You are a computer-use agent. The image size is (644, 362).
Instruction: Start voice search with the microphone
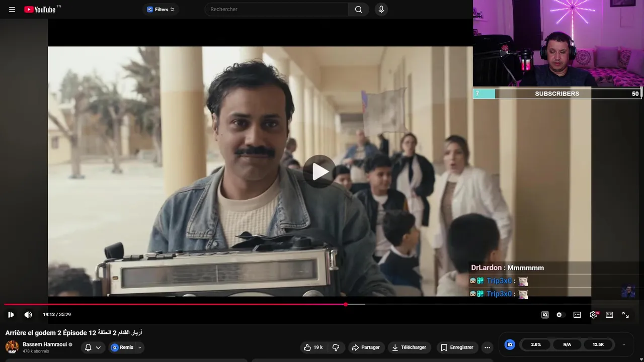(381, 9)
